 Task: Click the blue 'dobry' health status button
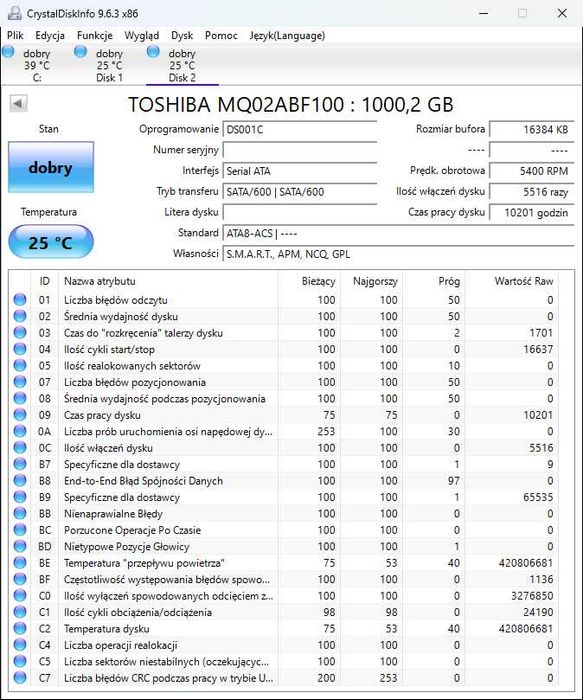(x=51, y=167)
